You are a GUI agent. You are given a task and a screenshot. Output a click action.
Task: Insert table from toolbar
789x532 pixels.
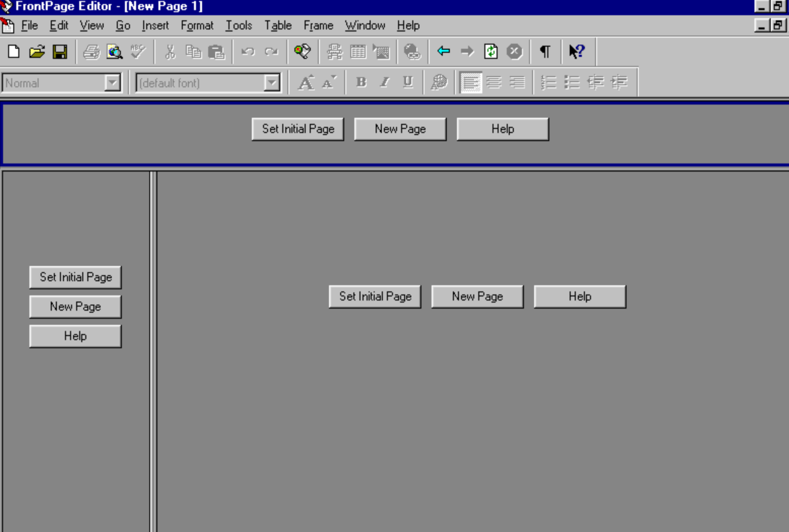coord(358,51)
